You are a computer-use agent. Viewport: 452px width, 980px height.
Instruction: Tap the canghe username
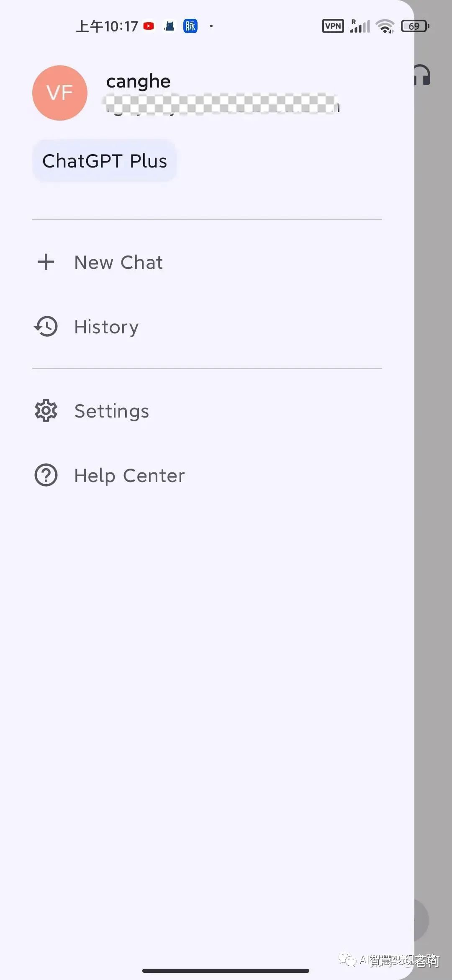tap(138, 81)
